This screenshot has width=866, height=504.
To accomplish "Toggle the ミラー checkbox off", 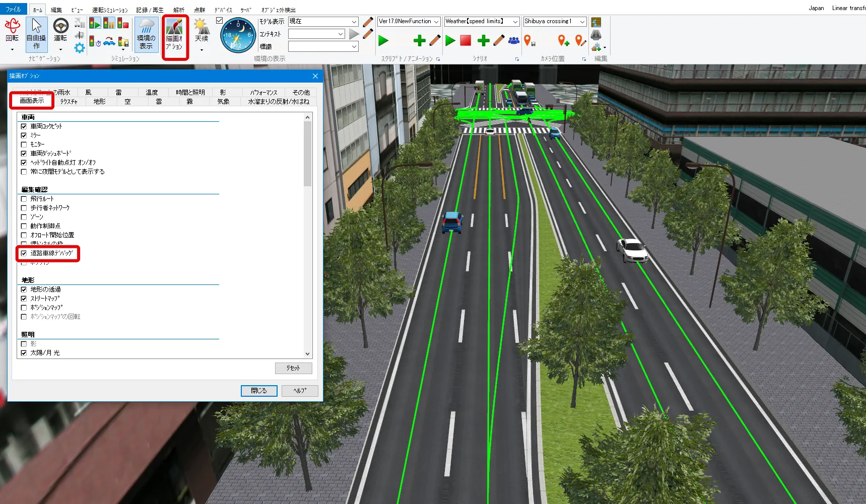I will tap(24, 135).
